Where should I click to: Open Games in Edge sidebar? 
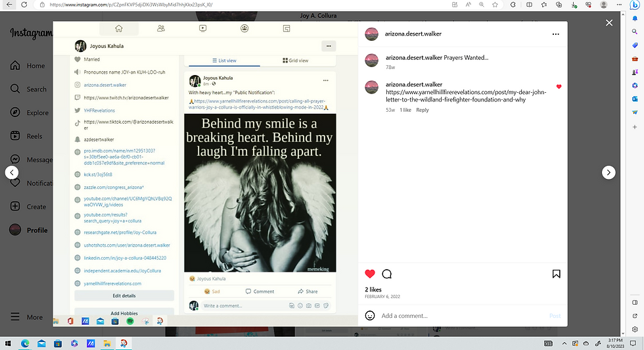pyautogui.click(x=635, y=72)
